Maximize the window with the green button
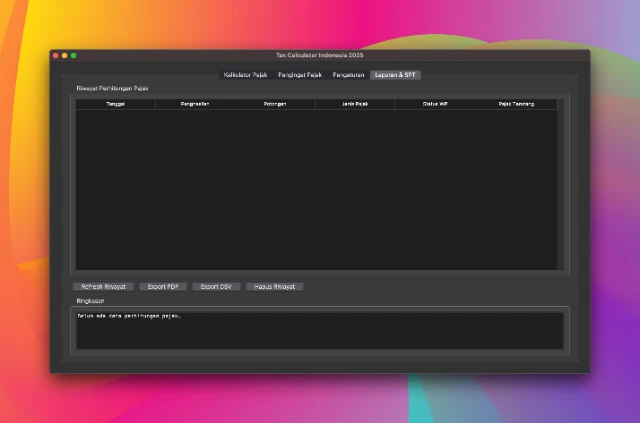The height and width of the screenshot is (423, 640). (73, 55)
